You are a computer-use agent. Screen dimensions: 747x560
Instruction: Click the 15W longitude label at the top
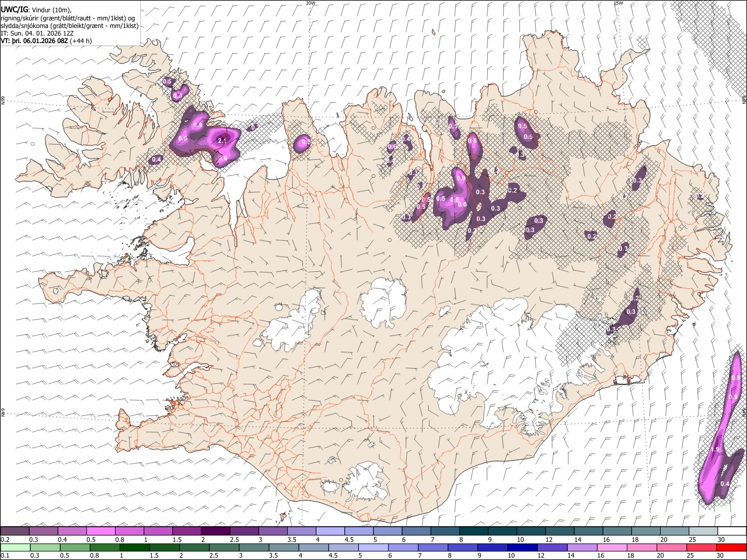pyautogui.click(x=618, y=3)
